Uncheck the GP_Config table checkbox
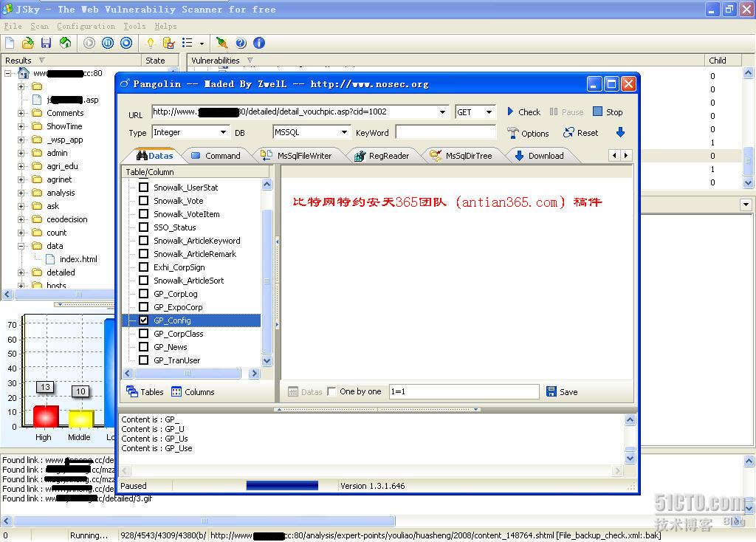The width and height of the screenshot is (756, 542). [143, 320]
